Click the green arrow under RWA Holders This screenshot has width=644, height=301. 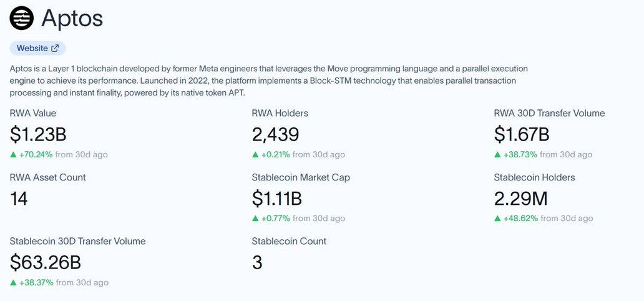(255, 154)
